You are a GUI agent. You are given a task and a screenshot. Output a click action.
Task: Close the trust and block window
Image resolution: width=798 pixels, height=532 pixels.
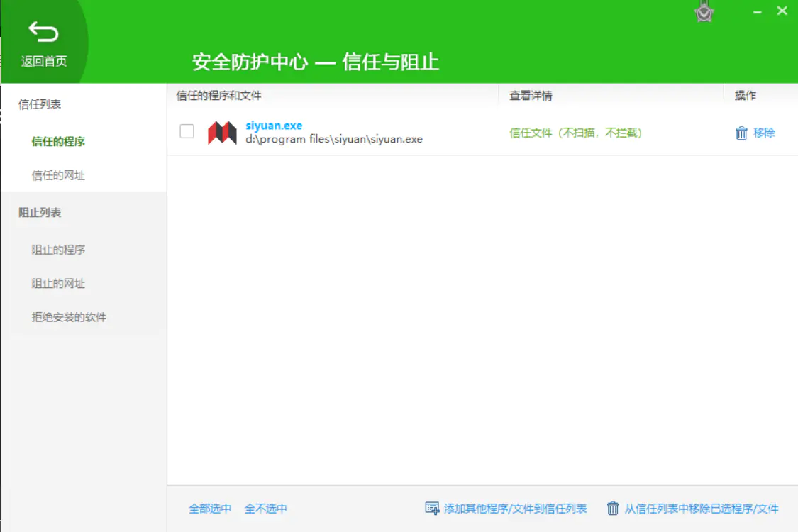(782, 11)
